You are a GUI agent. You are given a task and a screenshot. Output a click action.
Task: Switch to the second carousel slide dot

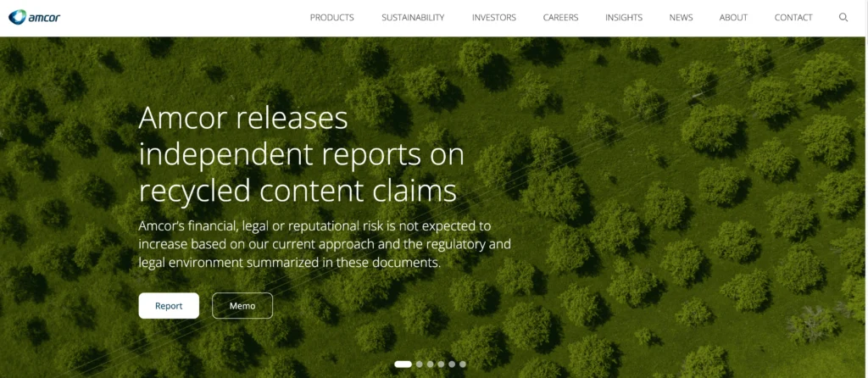tap(419, 364)
